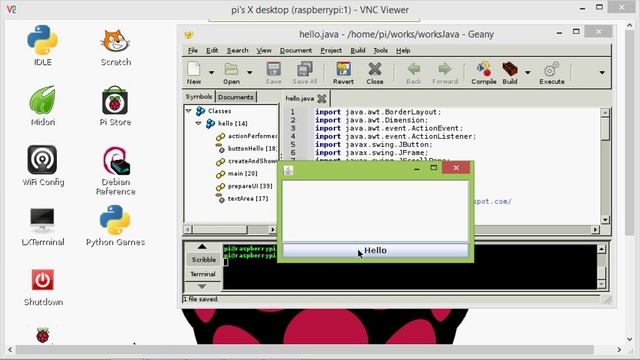This screenshot has height=360, width=640.
Task: Click the terminal panel scrollbar down arrow
Action: pos(602,284)
